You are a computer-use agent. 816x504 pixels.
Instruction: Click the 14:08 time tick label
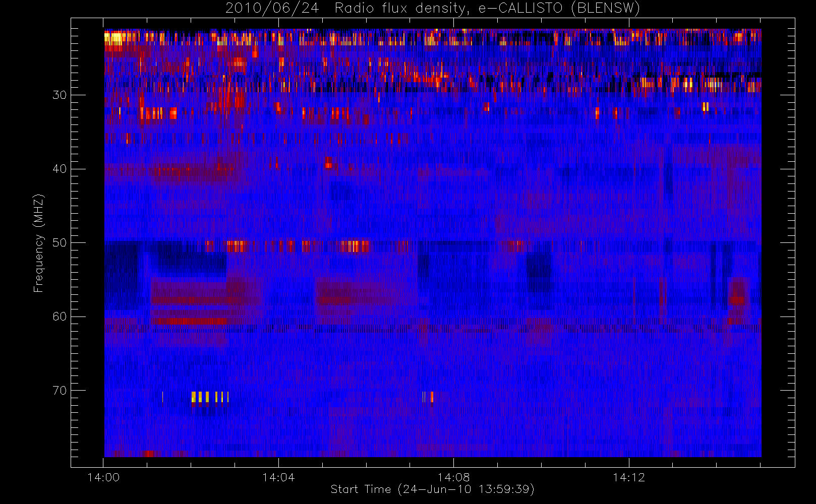pyautogui.click(x=453, y=477)
